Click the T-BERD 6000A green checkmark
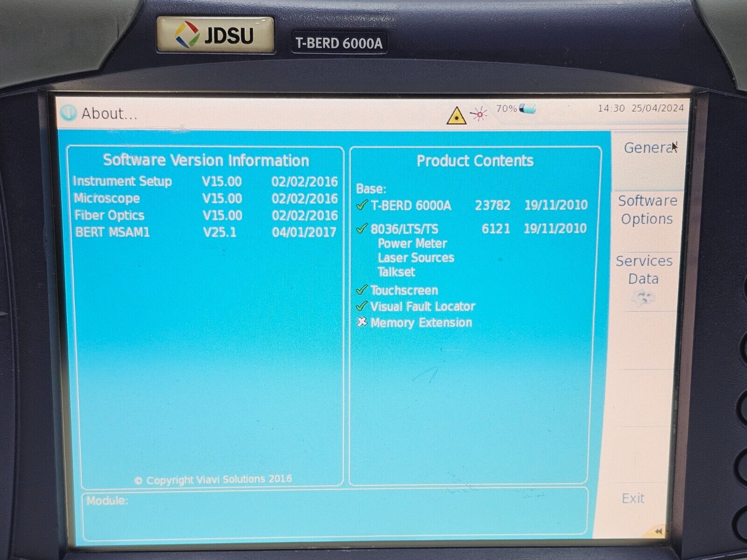747x560 pixels. pos(362,204)
